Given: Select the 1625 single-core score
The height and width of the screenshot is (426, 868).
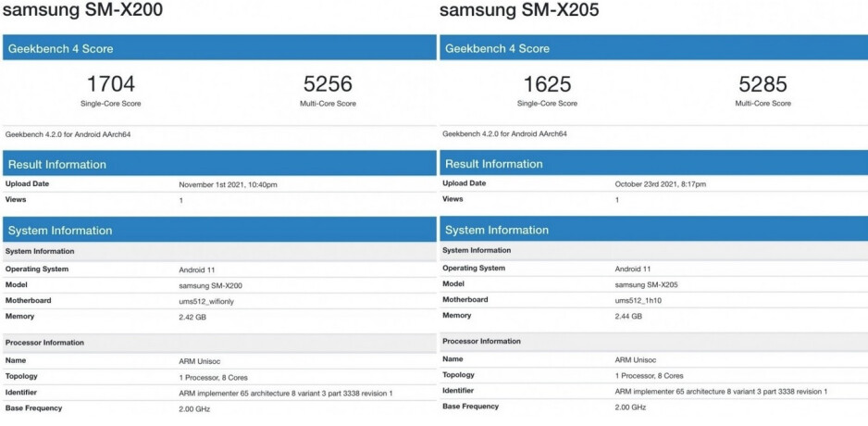Looking at the screenshot, I should coord(547,84).
